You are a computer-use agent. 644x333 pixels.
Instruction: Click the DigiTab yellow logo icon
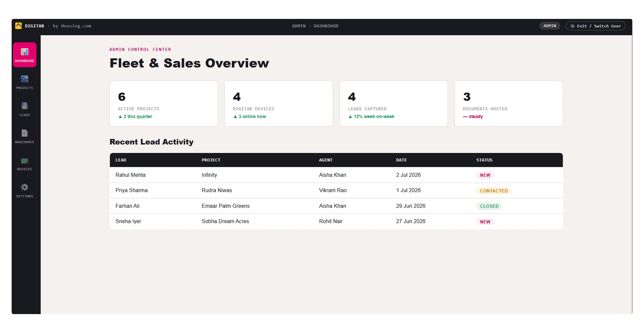pyautogui.click(x=18, y=26)
